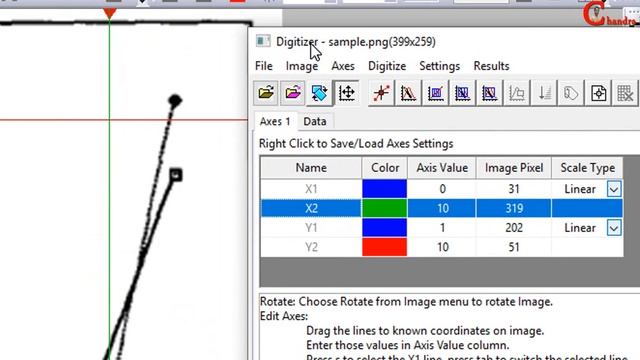Click the 'Rotate: Choose Rotate from Image menu' help line
The height and width of the screenshot is (360, 640).
click(406, 302)
